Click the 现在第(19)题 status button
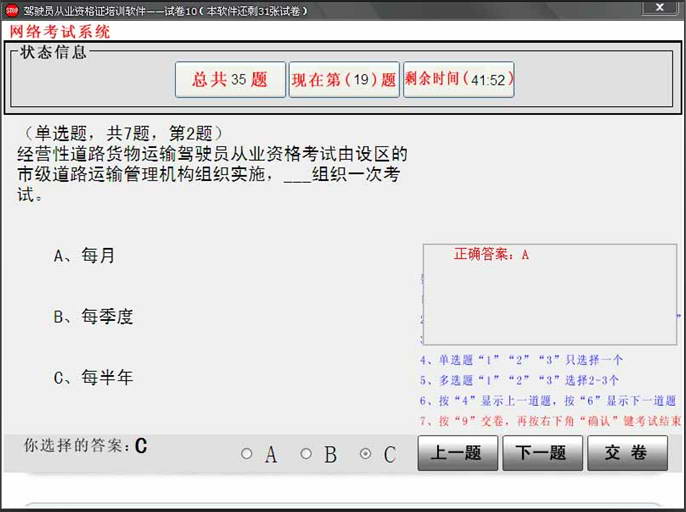Viewport: 686px width, 512px height. click(344, 79)
